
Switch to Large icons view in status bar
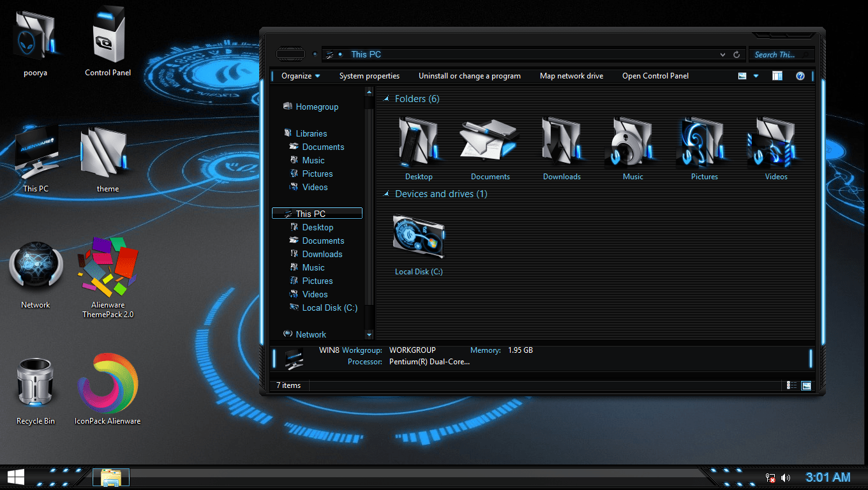tap(806, 385)
